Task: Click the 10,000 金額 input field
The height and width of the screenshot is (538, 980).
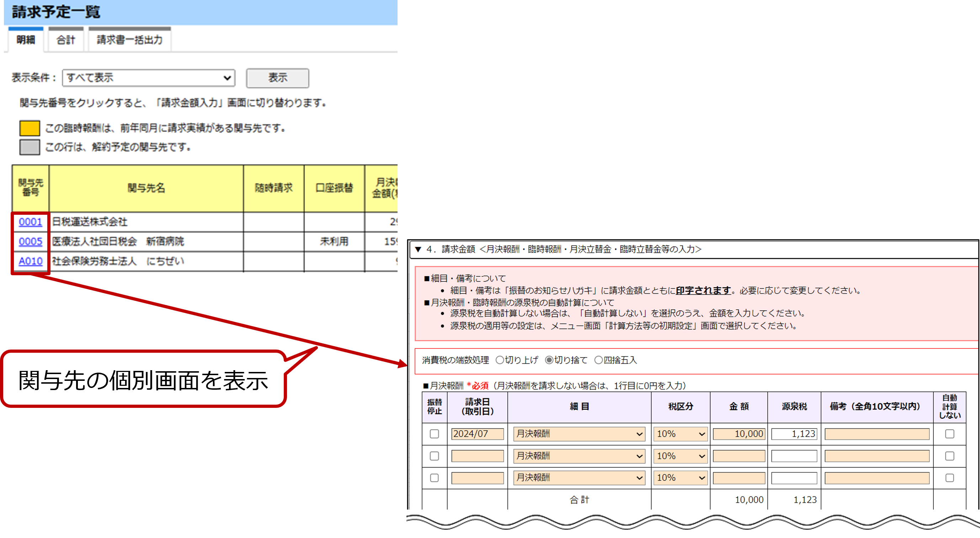Action: click(739, 434)
